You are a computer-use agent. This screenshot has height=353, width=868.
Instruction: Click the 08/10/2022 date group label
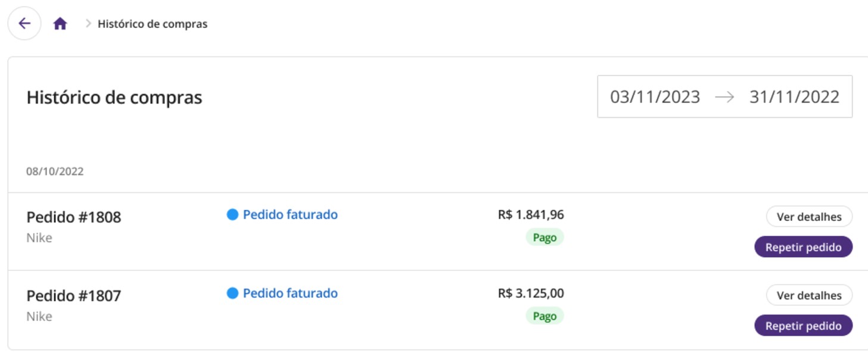pos(55,171)
